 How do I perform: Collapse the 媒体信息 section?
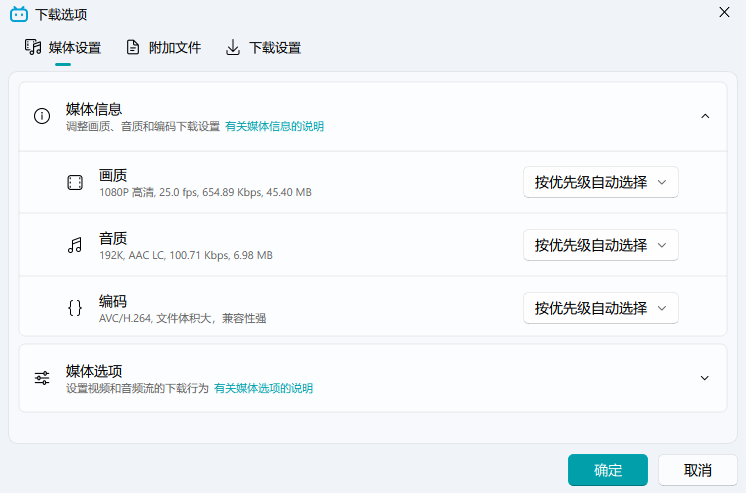[705, 116]
